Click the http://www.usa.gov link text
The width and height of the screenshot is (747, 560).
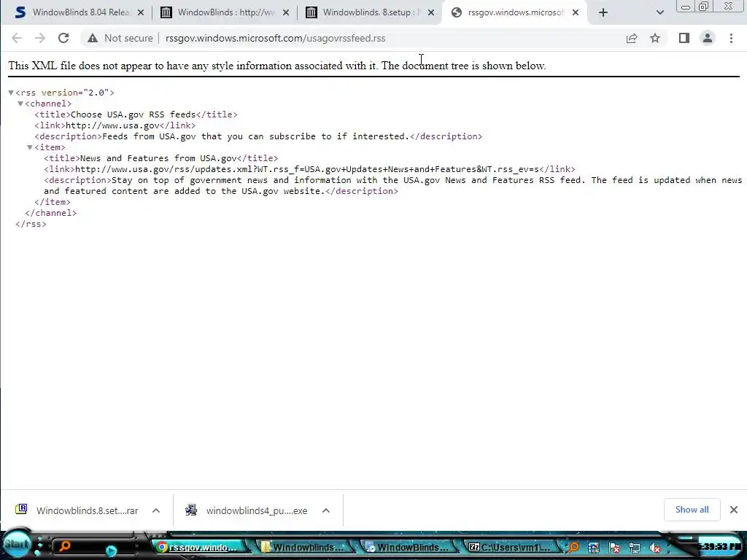pos(112,125)
